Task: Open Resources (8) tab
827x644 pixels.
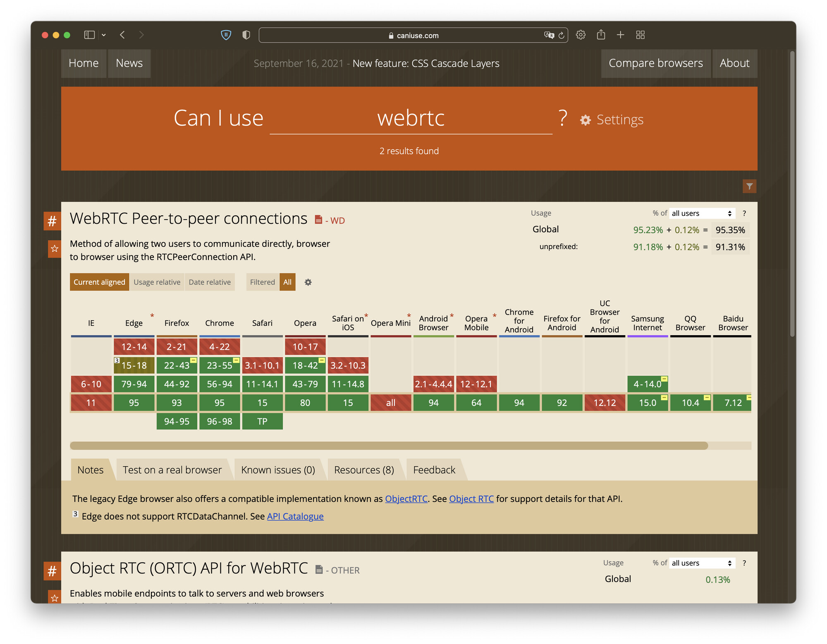Action: [364, 470]
